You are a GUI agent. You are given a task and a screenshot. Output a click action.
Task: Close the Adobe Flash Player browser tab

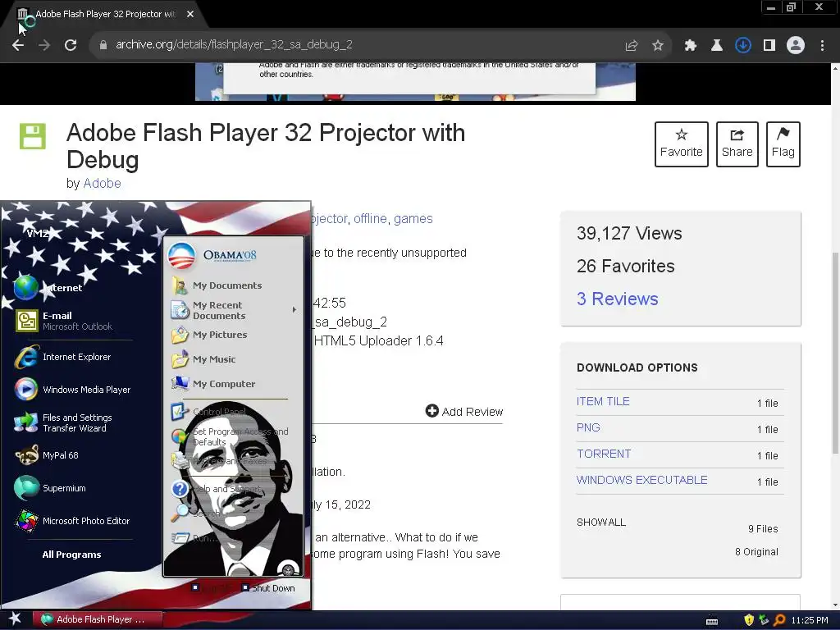(x=190, y=14)
